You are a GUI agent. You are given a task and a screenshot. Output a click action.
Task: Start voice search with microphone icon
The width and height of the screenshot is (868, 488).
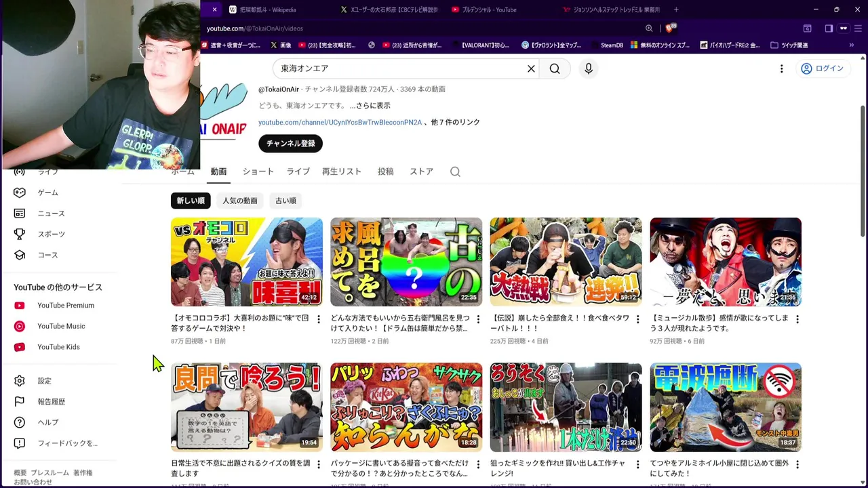click(x=589, y=68)
